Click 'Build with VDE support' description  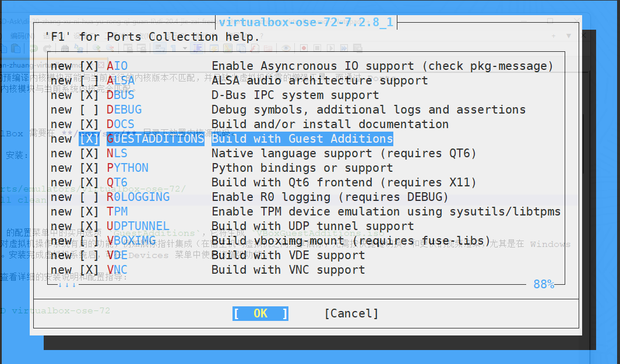tap(288, 256)
